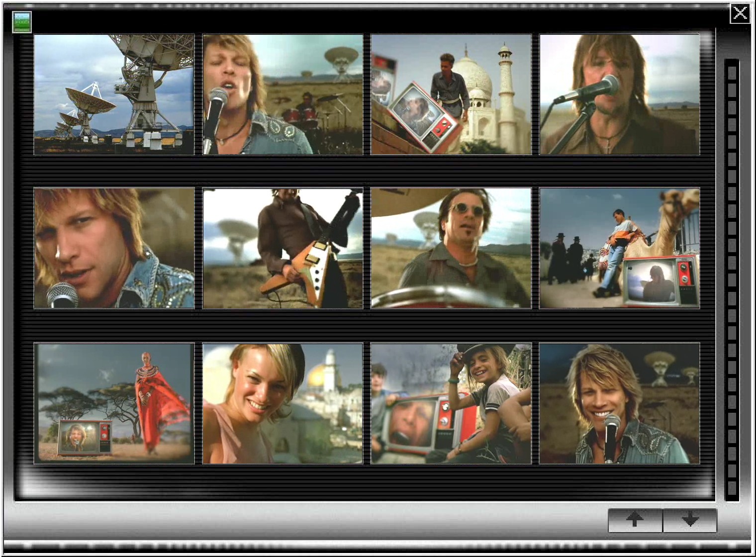This screenshot has height=557, width=756.
Task: Close the thumbnail viewer window
Action: pyautogui.click(x=740, y=13)
